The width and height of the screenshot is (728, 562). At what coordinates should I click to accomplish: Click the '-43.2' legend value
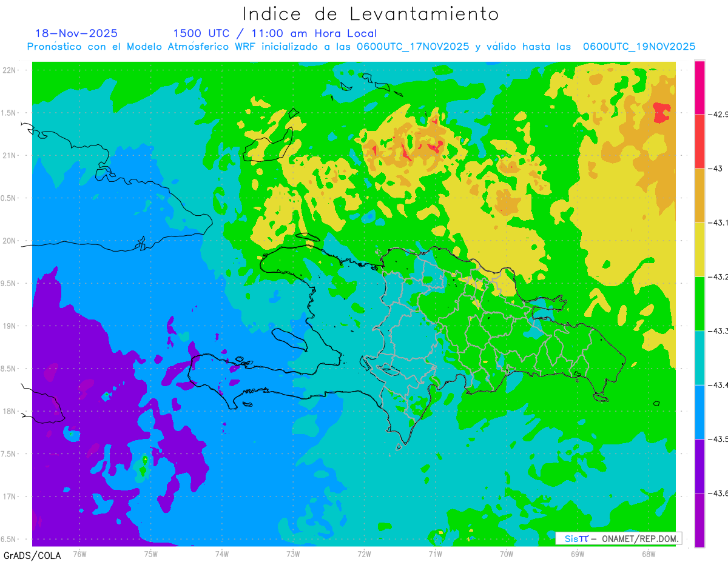(719, 276)
